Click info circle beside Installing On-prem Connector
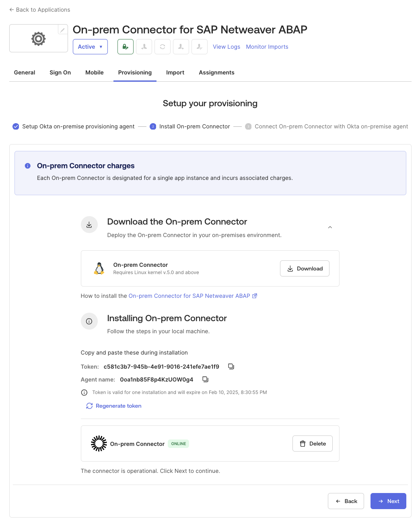420x524 pixels. (x=89, y=321)
